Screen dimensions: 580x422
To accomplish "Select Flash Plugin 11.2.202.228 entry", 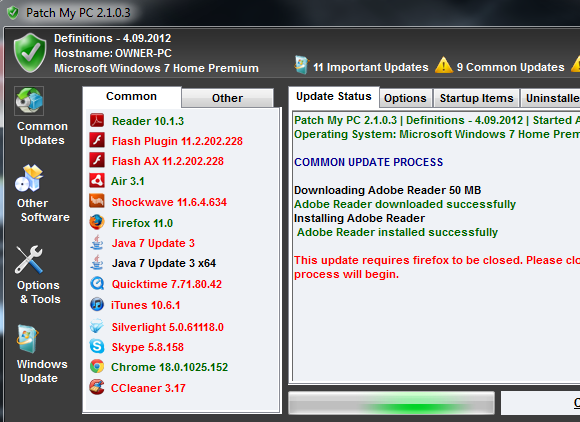I will click(177, 141).
